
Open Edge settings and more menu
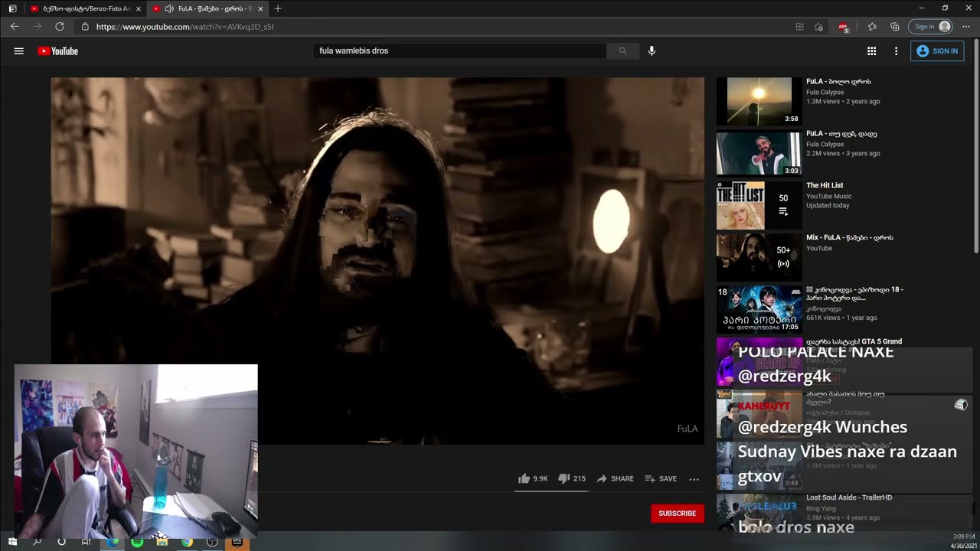pos(966,27)
